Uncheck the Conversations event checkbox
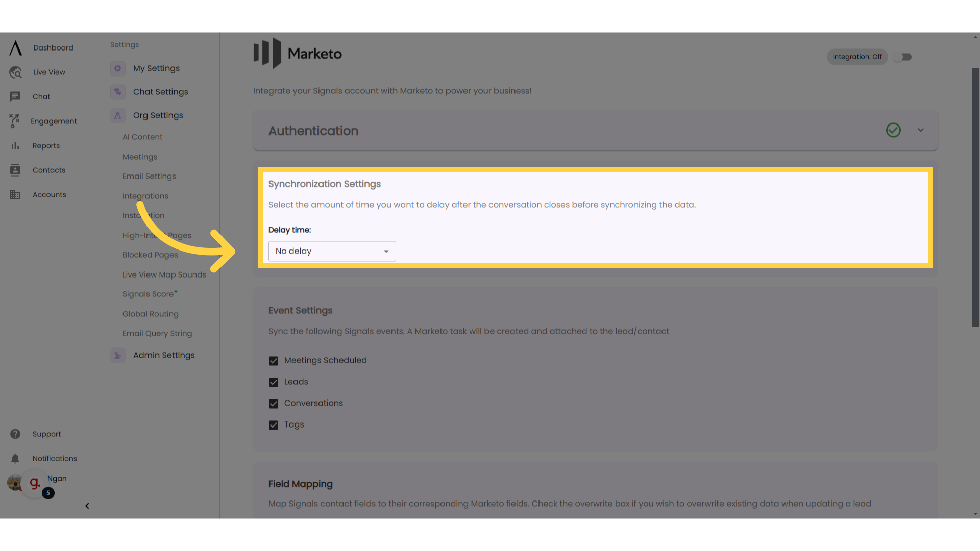The height and width of the screenshot is (551, 980). point(273,403)
